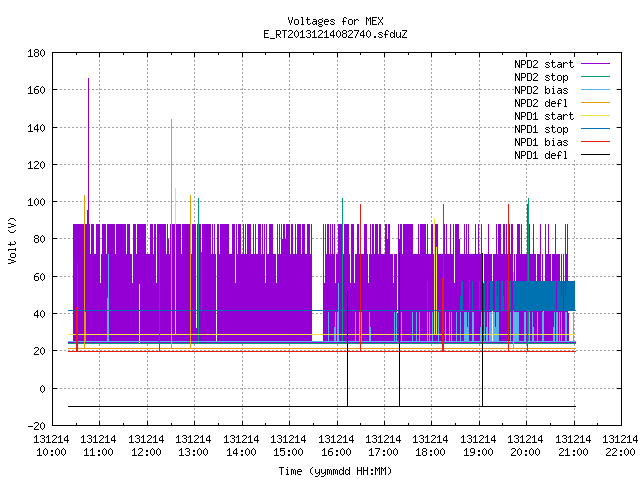Select the 'NPD1 stop' legend label
640x480 pixels.
point(541,129)
